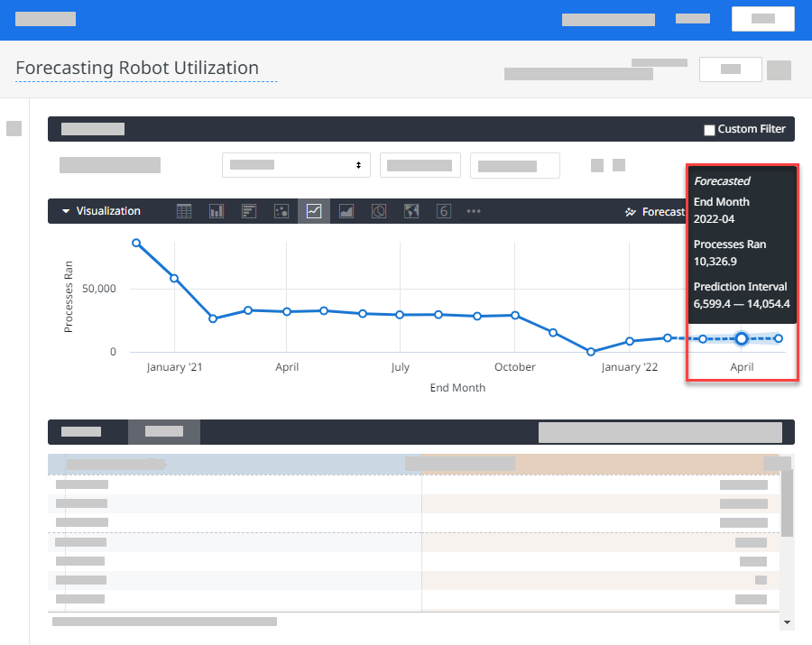Select the bar chart visualization icon
The width and height of the screenshot is (812, 645).
tap(249, 211)
